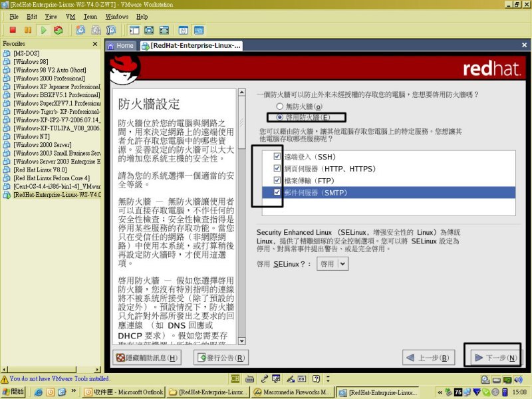Click the Revert to Snapshot icon
The image size is (532, 399).
pyautogui.click(x=96, y=30)
